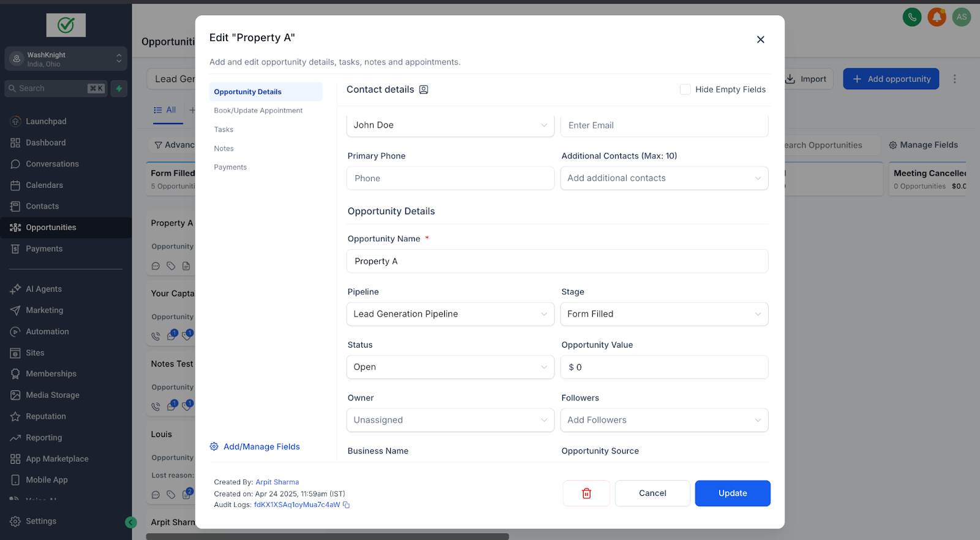Viewport: 980px width, 540px height.
Task: Click the Opportunity Value field
Action: pyautogui.click(x=664, y=367)
